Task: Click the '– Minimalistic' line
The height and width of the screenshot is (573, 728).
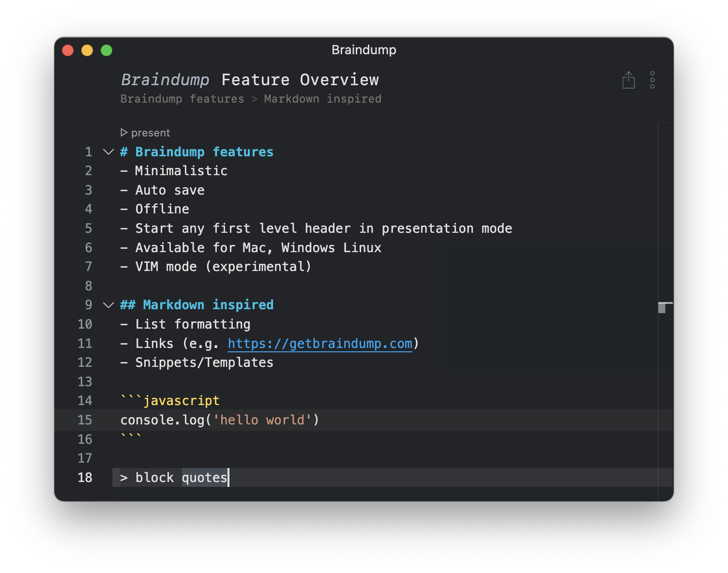Action: (174, 171)
